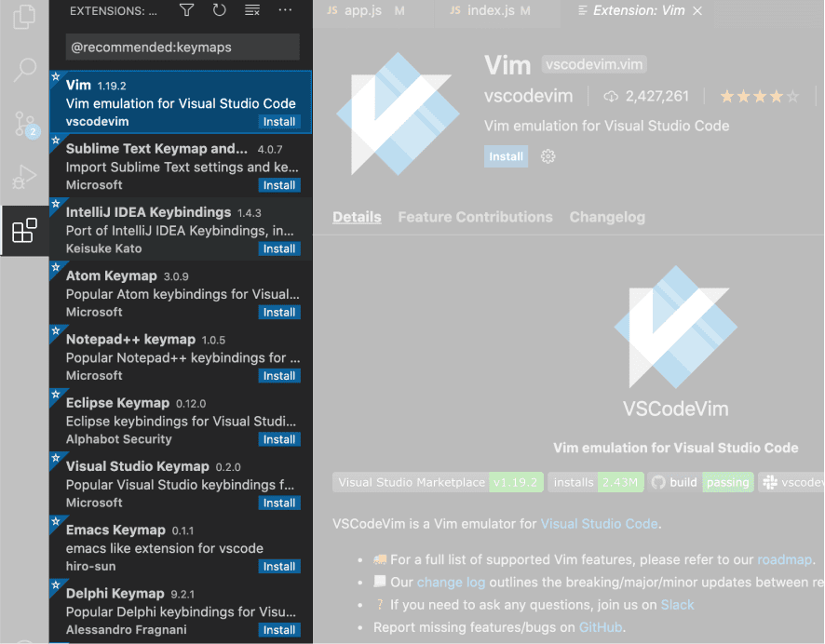Click the filter extensions funnel icon

coord(187,10)
